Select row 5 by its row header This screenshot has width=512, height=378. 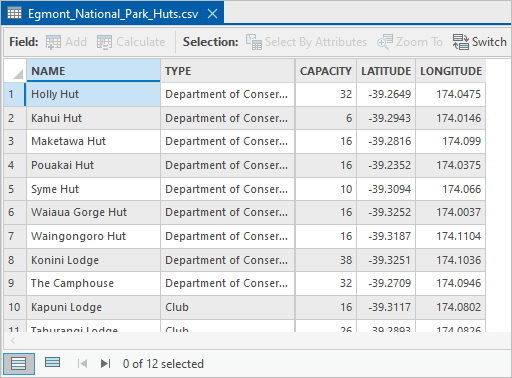click(15, 189)
